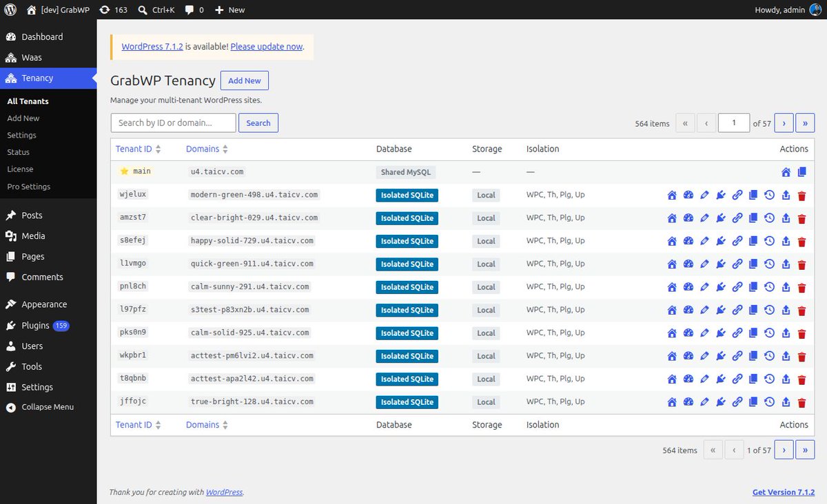Click the Search button
Viewport: 827px width, 504px height.
click(258, 123)
